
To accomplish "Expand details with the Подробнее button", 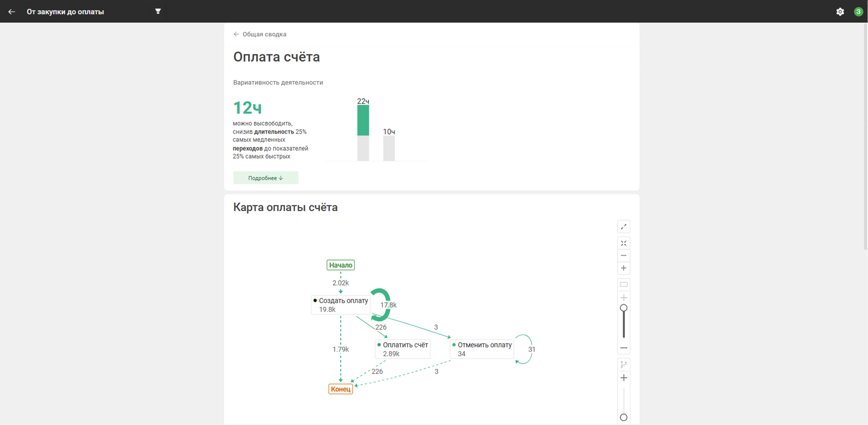I will 265,178.
